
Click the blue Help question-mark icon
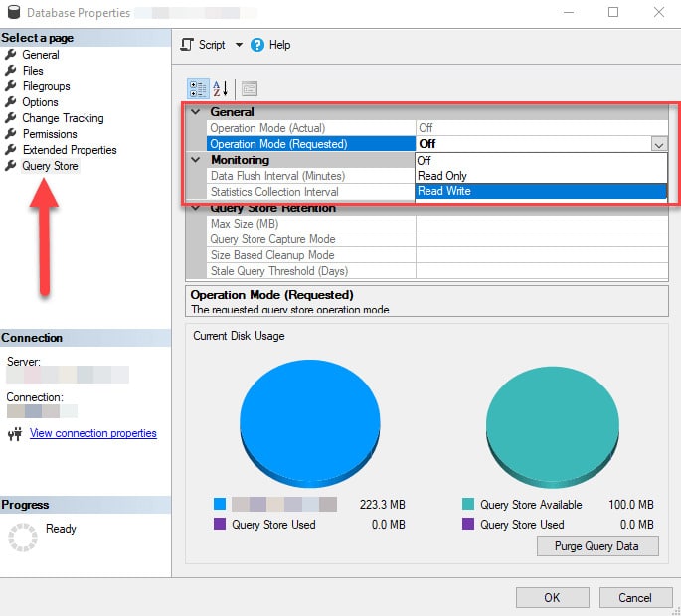pyautogui.click(x=257, y=45)
